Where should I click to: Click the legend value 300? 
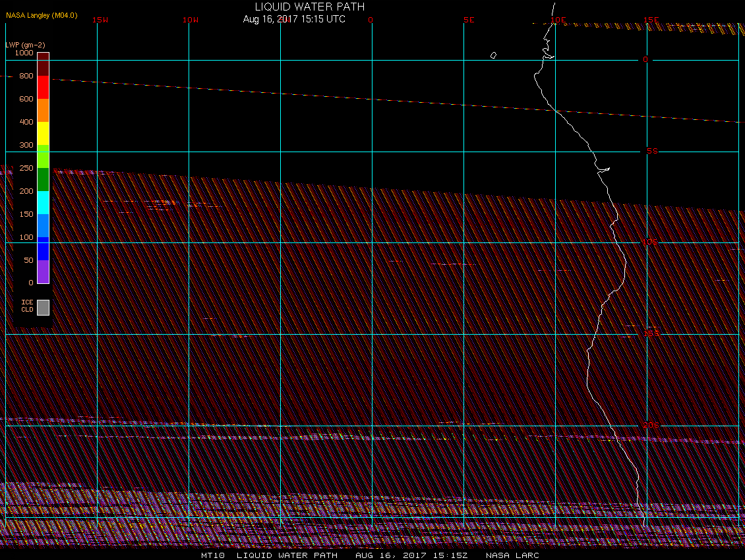pyautogui.click(x=26, y=145)
